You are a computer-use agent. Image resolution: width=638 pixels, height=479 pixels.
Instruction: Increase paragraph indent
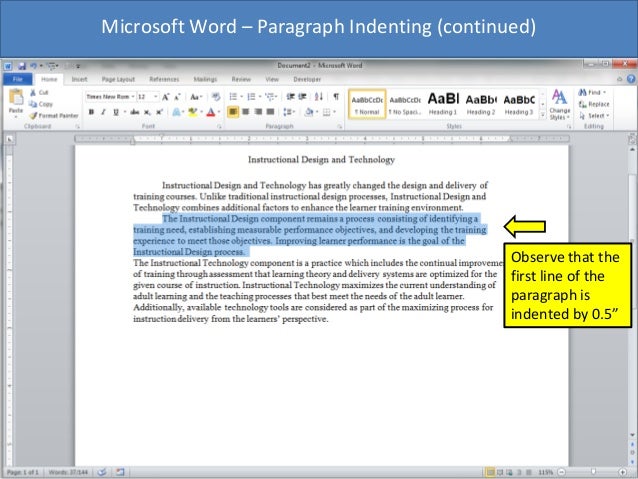302,97
